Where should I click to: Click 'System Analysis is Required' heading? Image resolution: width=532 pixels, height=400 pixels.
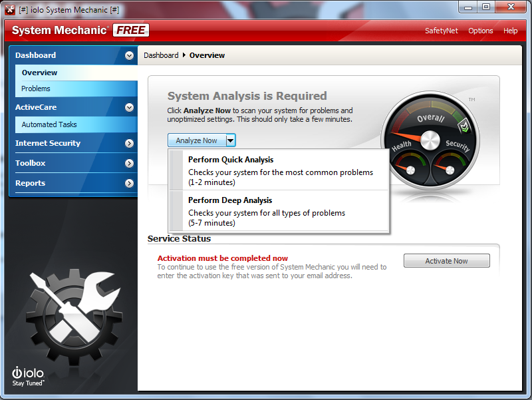tap(247, 96)
